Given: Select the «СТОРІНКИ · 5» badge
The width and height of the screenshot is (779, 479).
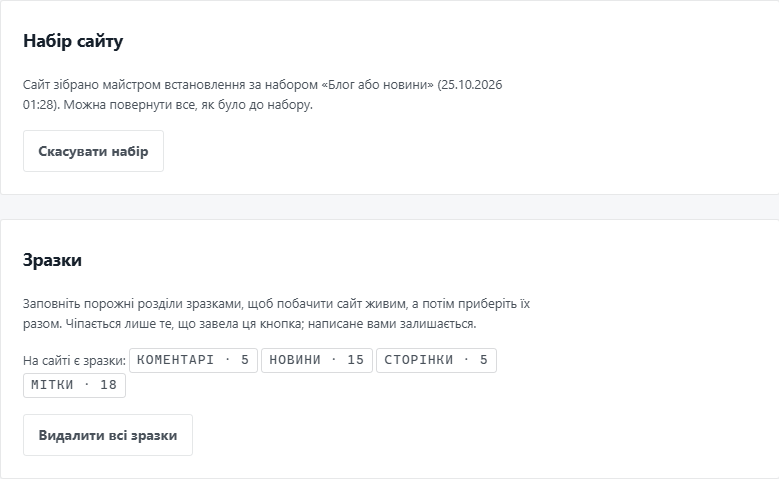Looking at the screenshot, I should click(x=436, y=360).
